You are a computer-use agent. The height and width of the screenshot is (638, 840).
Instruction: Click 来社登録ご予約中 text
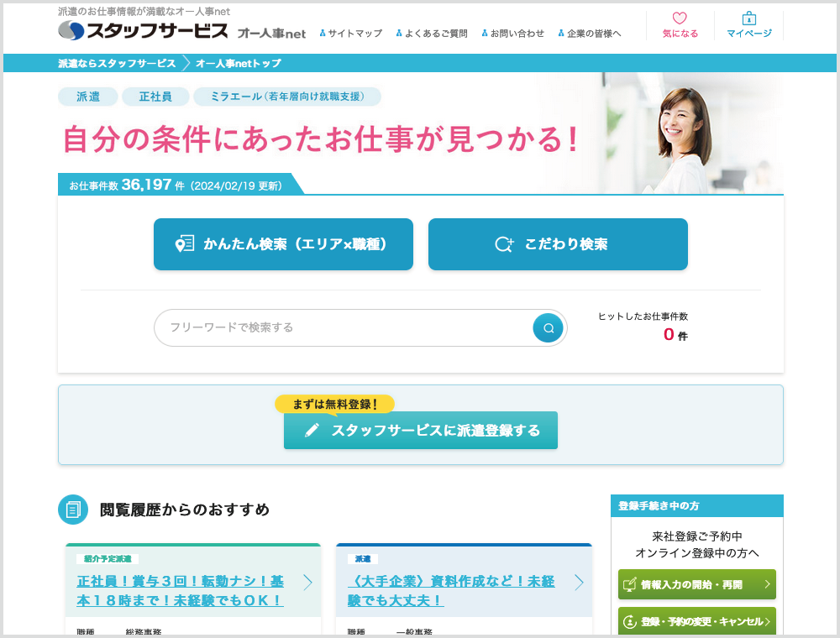pos(697,536)
